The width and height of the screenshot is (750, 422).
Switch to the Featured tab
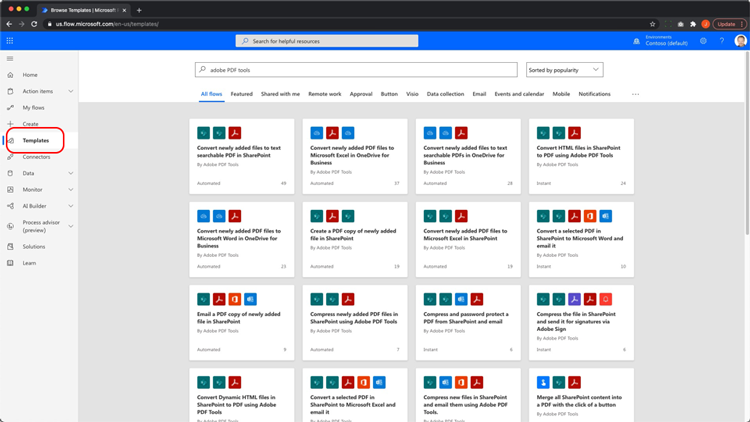(242, 94)
